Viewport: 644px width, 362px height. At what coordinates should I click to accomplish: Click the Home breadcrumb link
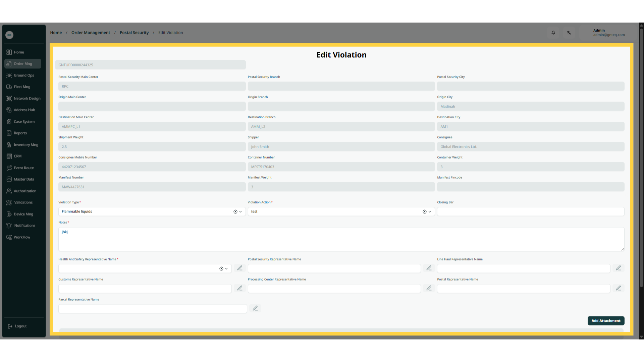tap(56, 33)
